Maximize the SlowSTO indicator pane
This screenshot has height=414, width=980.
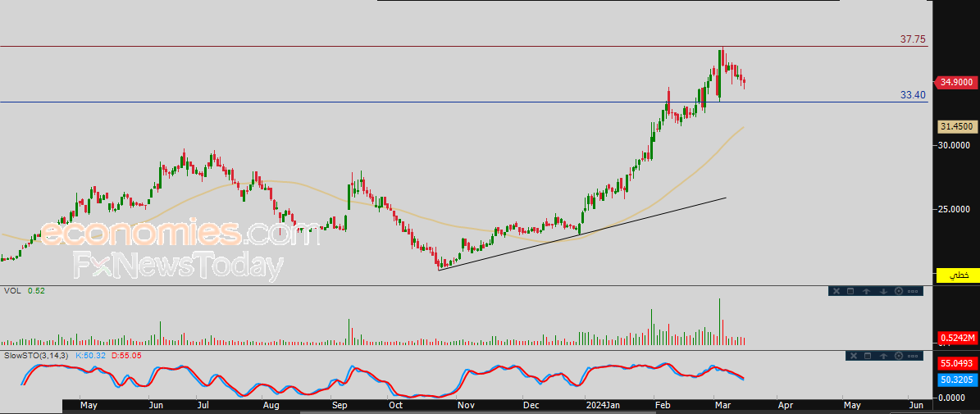pos(868,356)
